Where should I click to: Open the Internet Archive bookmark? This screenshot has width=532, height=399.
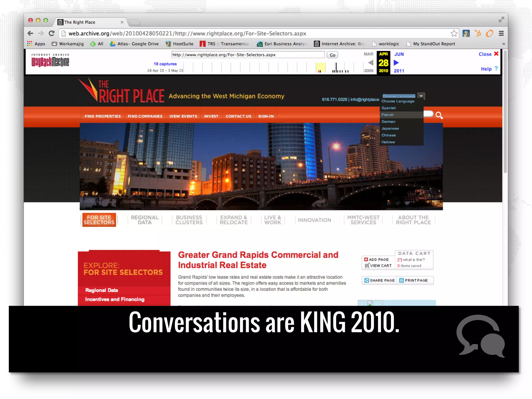coord(339,44)
